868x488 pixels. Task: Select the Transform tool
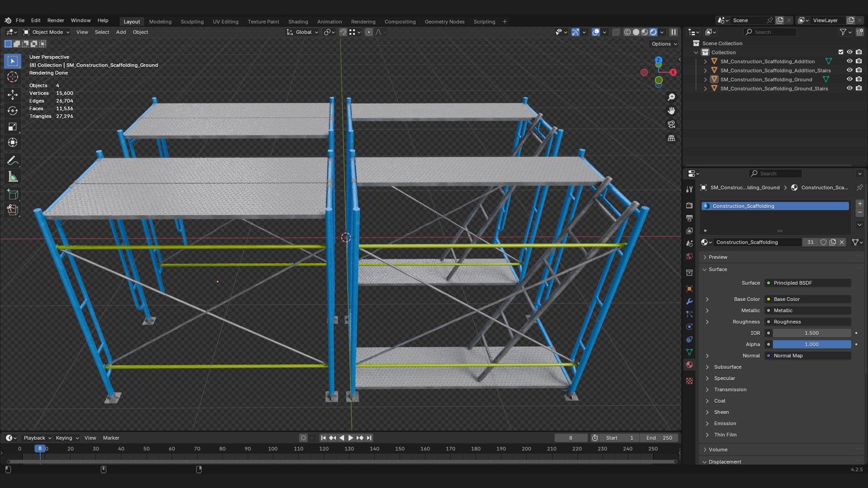(x=13, y=143)
